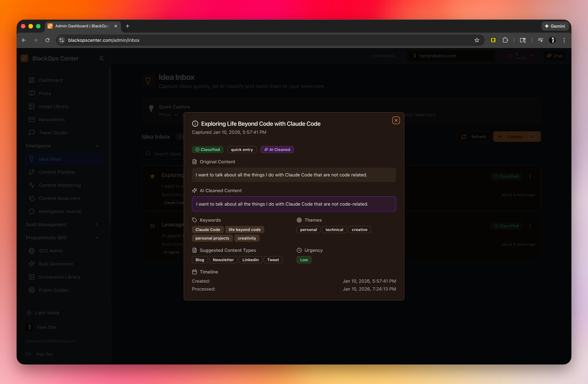Open SEO Admin under Programmatic SEO

coord(51,250)
